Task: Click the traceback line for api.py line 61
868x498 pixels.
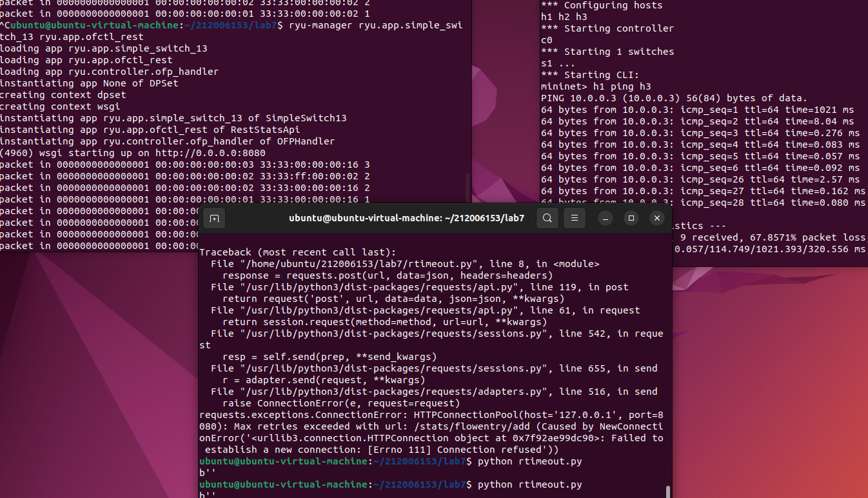Action: click(426, 310)
